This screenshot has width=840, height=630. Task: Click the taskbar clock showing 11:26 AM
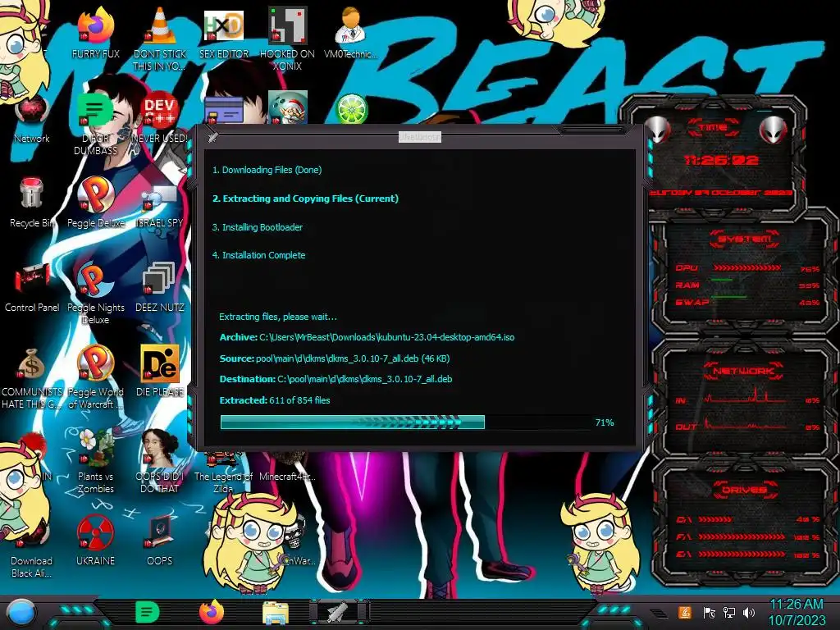click(797, 612)
